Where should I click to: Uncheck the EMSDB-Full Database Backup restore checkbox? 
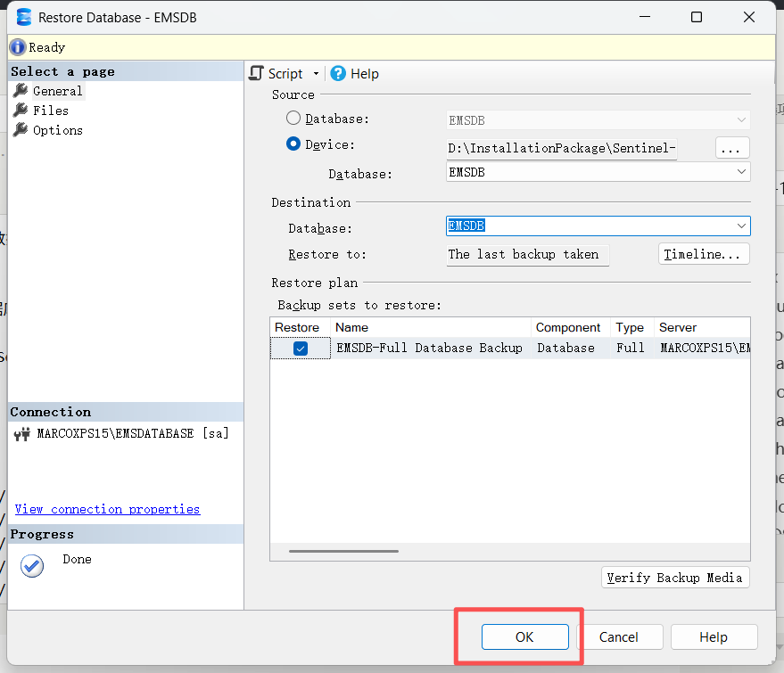click(x=301, y=349)
